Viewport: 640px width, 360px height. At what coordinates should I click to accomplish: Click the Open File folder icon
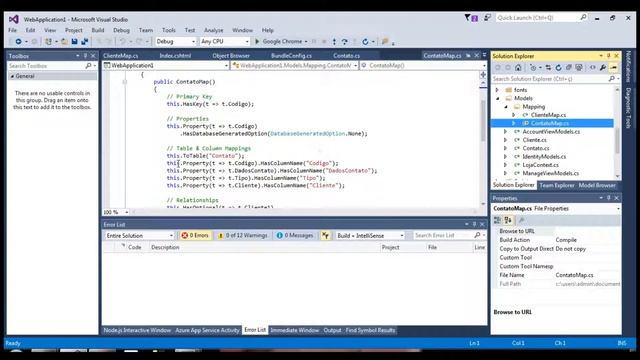(x=64, y=42)
